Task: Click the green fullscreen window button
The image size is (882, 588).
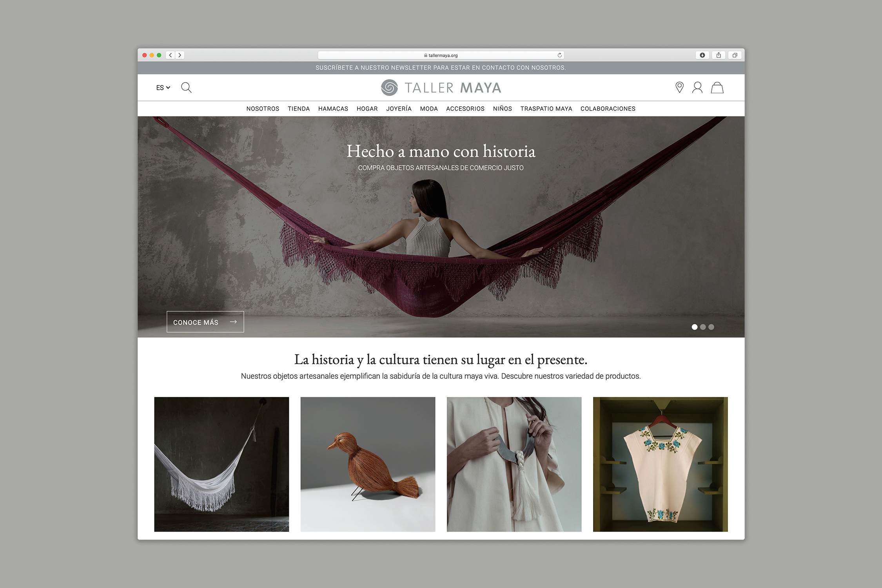Action: pyautogui.click(x=159, y=55)
